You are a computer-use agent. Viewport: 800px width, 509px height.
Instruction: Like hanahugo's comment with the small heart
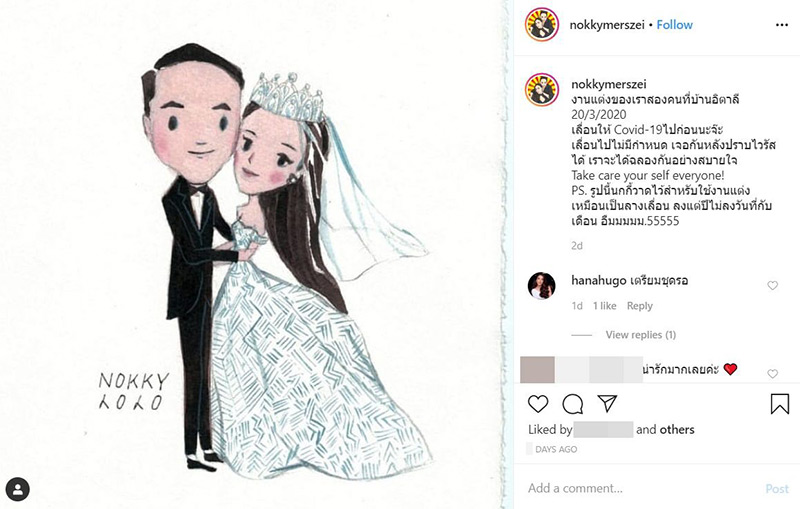point(772,286)
